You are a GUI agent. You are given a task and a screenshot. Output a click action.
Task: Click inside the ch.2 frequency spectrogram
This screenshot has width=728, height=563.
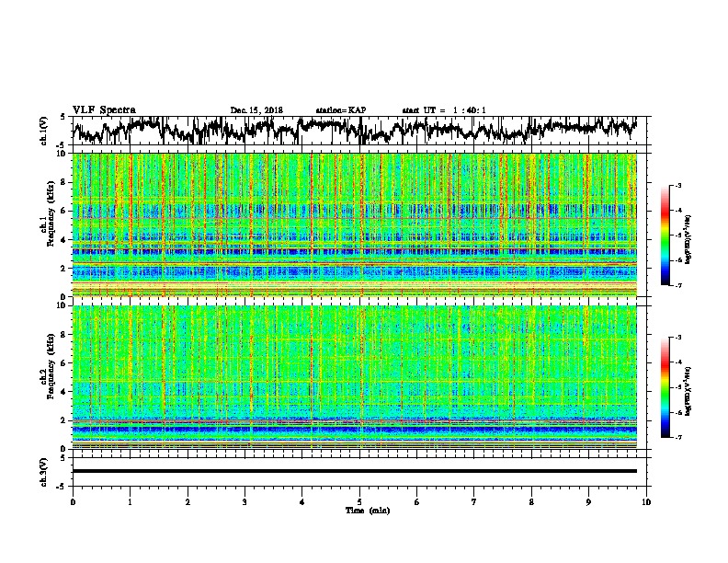[355, 377]
